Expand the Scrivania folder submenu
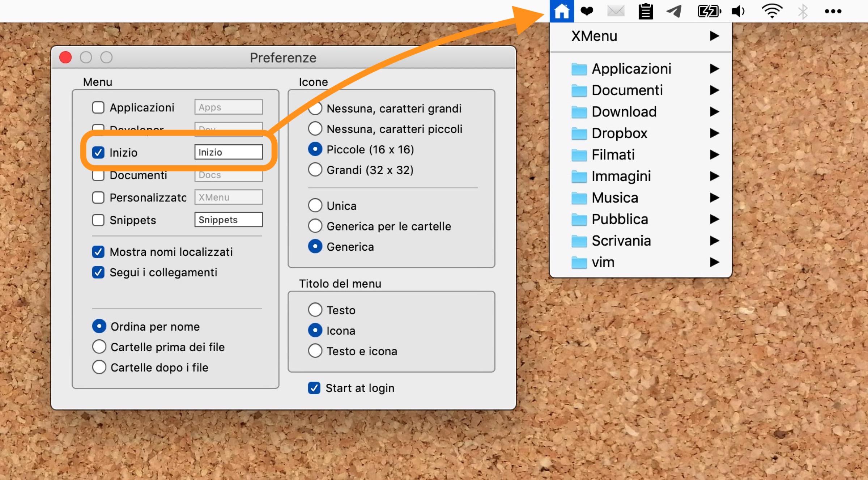The image size is (868, 480). [x=714, y=241]
